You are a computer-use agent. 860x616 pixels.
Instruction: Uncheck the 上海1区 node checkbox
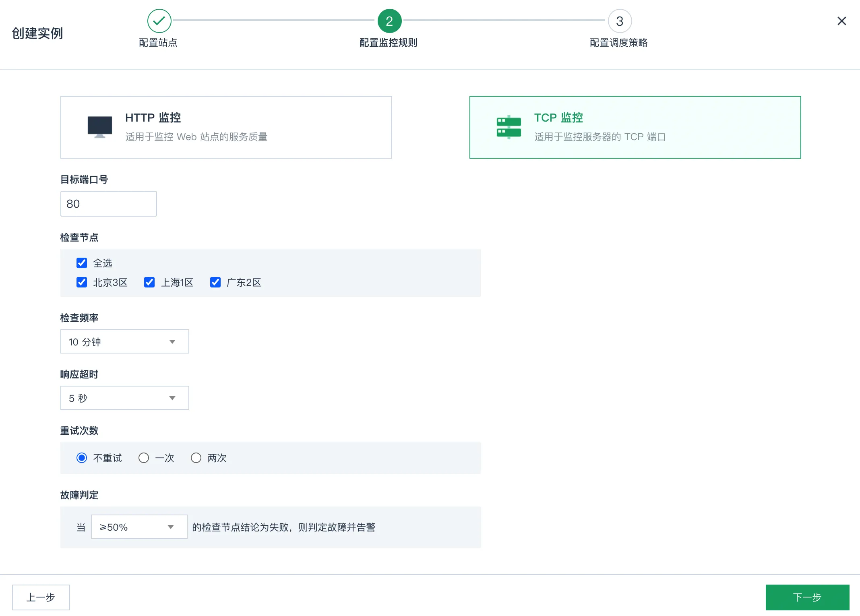[x=149, y=282]
